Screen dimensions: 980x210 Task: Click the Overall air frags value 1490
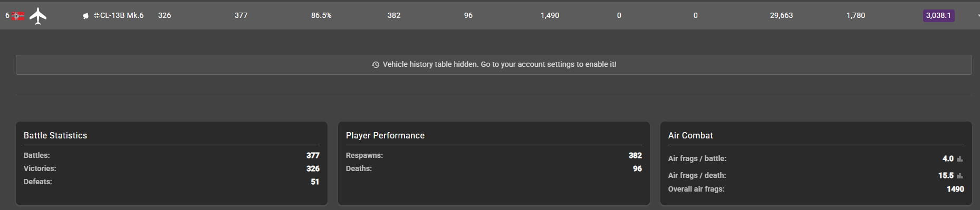(955, 189)
